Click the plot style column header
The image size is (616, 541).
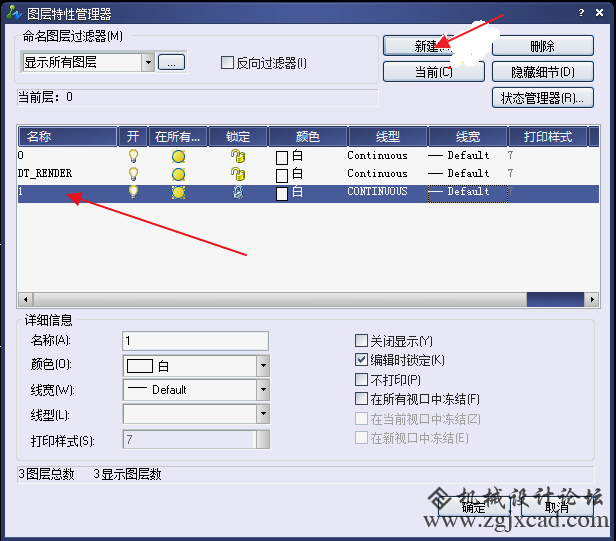tap(548, 136)
